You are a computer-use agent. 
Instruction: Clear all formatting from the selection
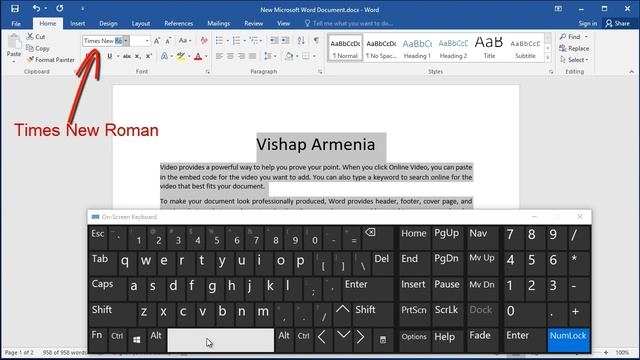click(204, 40)
